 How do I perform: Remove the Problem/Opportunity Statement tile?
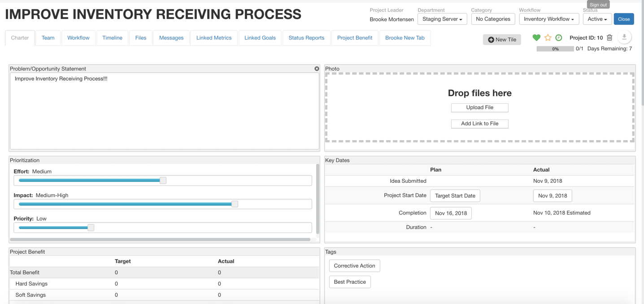317,69
